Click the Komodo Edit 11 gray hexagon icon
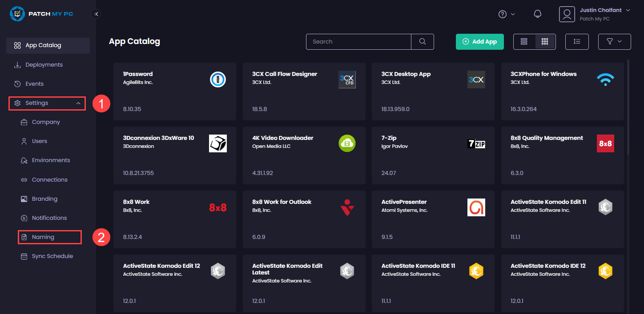The height and width of the screenshot is (314, 644). [x=605, y=207]
